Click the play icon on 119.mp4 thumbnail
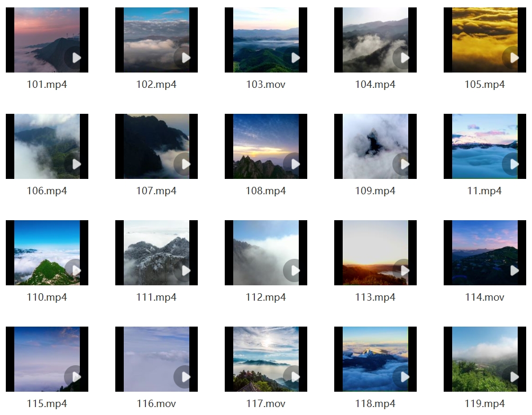This screenshot has height=415, width=532. pyautogui.click(x=513, y=377)
